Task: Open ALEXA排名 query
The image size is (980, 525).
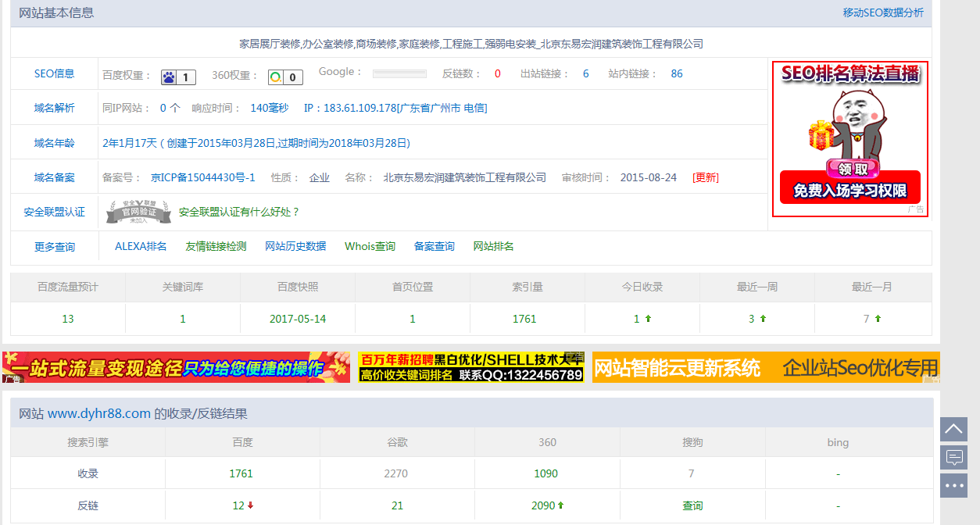Action: pos(141,246)
